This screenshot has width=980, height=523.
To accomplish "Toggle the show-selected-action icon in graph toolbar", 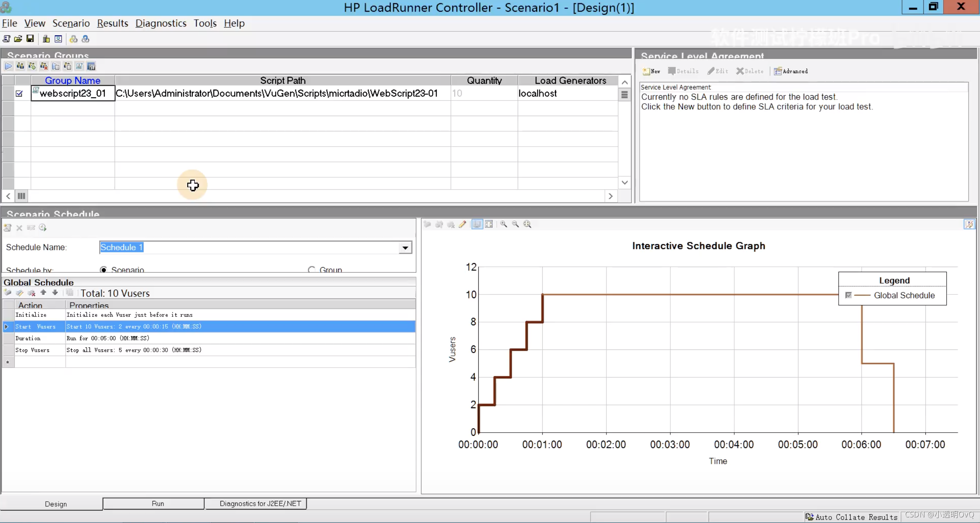I will pos(477,224).
